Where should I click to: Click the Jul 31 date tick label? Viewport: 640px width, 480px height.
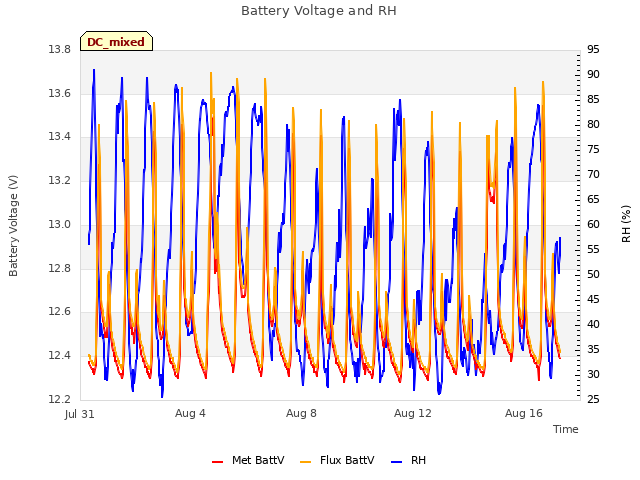tap(80, 414)
